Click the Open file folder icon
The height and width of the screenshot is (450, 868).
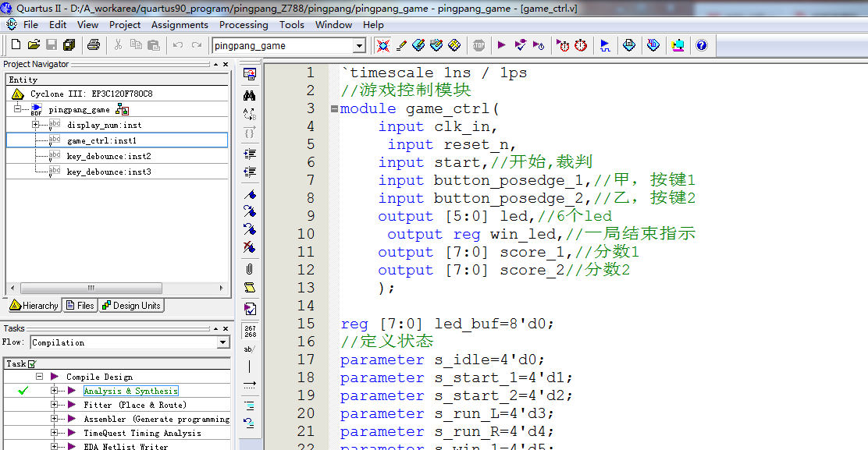pyautogui.click(x=34, y=45)
